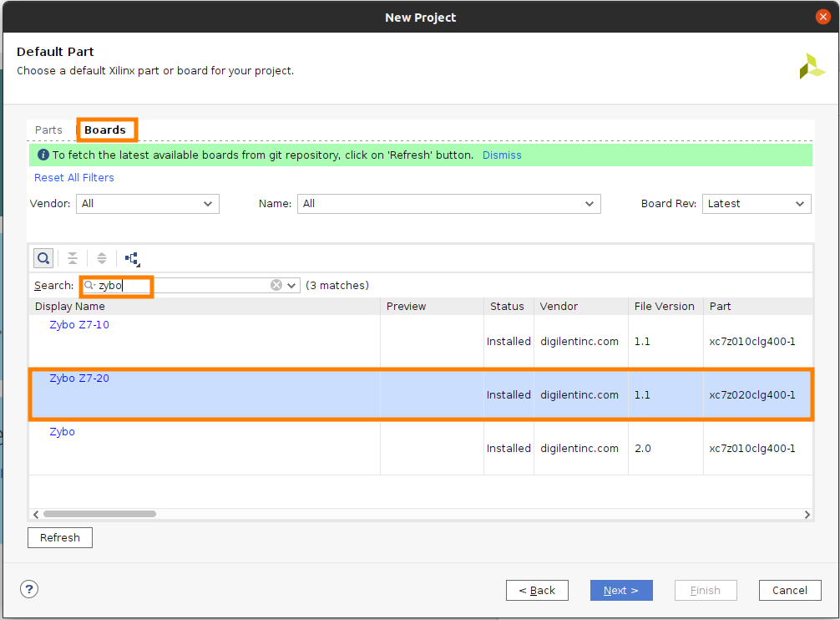Sort by Preview column header
840x620 pixels.
click(x=433, y=306)
